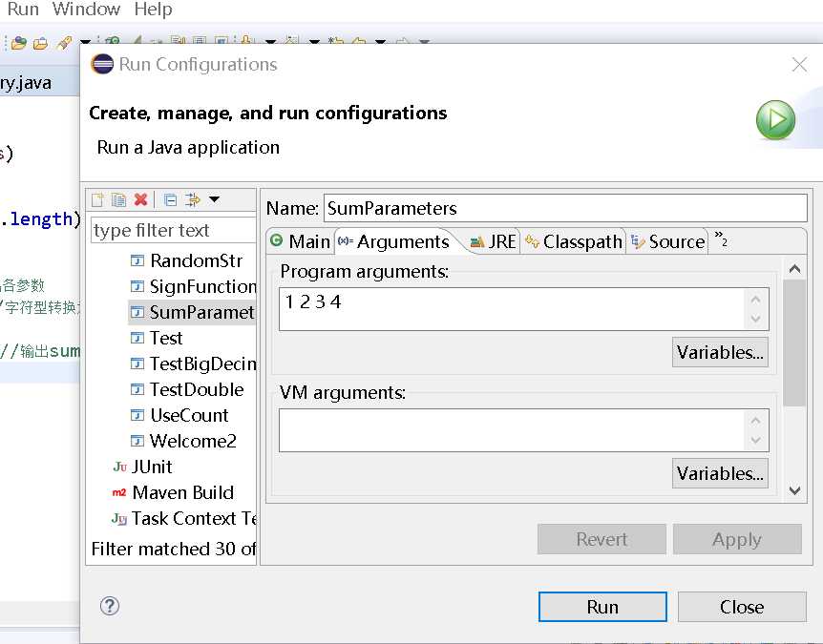Click down arrow in VM arguments box
Viewport: 823px width, 644px height.
(755, 440)
